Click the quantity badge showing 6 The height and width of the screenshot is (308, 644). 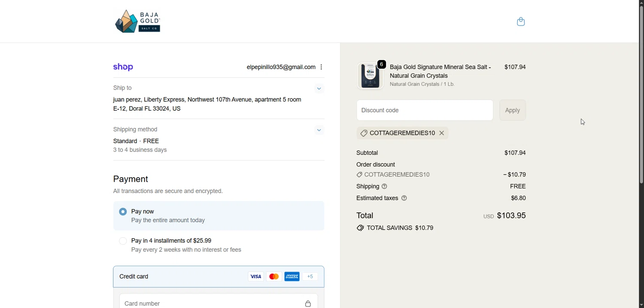point(382,64)
